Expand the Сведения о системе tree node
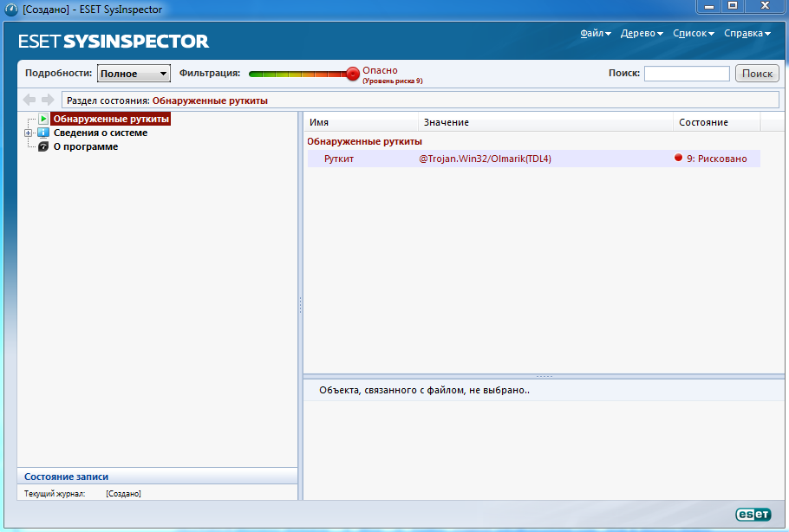789x532 pixels. tap(28, 133)
